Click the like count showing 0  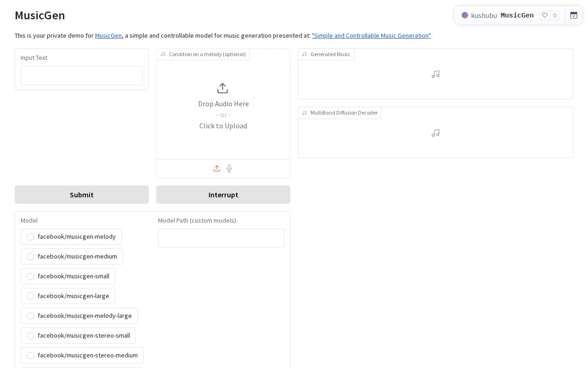[554, 15]
